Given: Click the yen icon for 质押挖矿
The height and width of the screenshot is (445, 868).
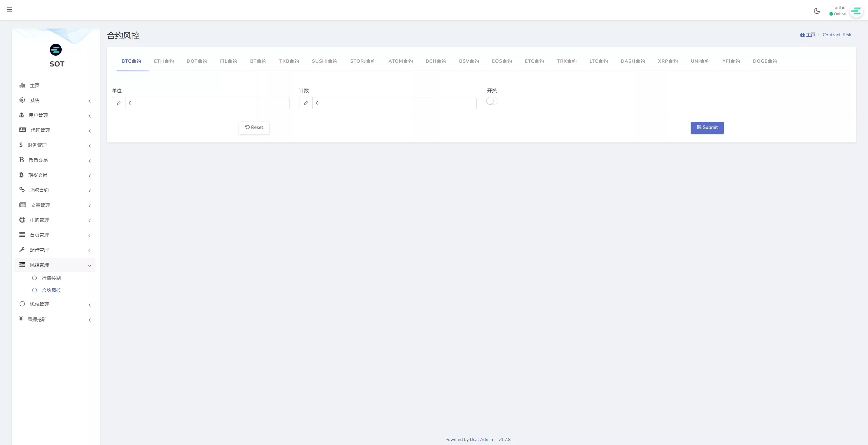Looking at the screenshot, I should pyautogui.click(x=21, y=319).
